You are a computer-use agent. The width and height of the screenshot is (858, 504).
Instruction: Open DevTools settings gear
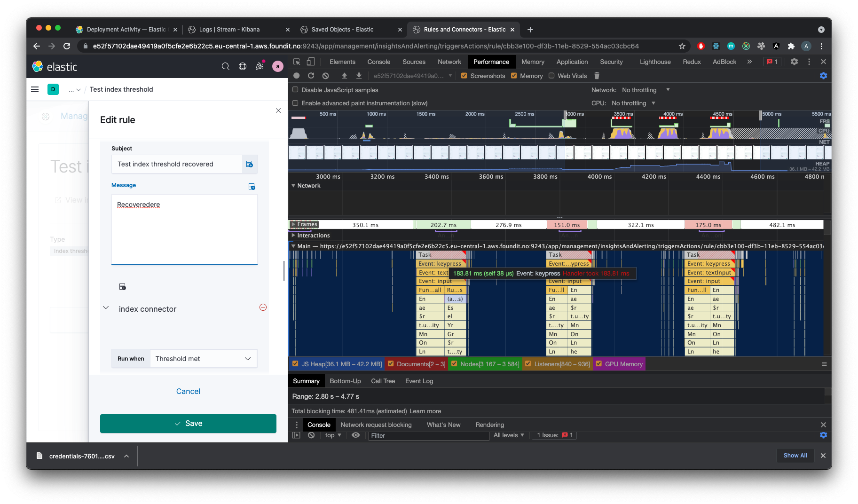(x=794, y=62)
